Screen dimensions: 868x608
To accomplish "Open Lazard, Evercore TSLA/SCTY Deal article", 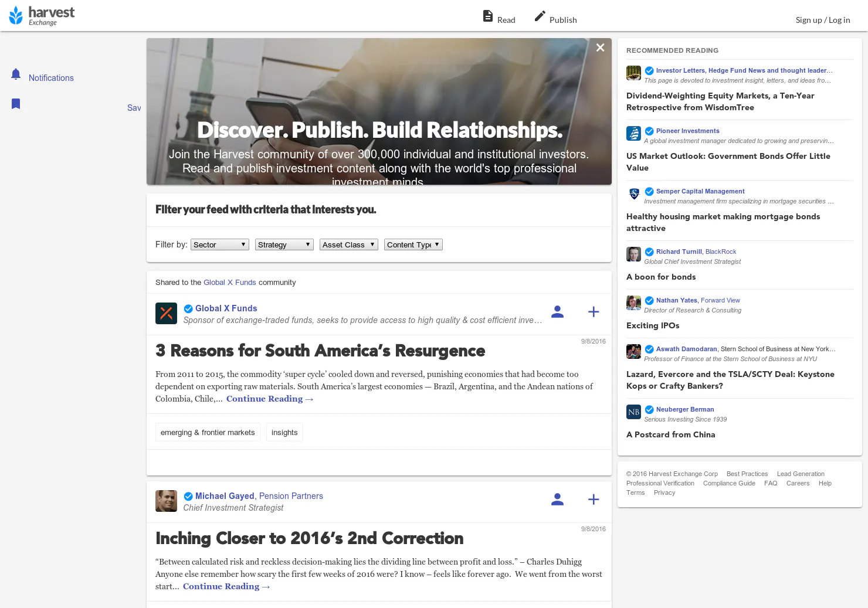I will tap(730, 380).
